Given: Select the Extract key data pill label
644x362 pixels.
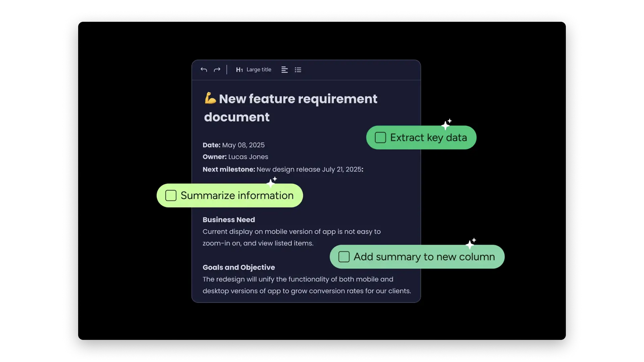Looking at the screenshot, I should [428, 138].
